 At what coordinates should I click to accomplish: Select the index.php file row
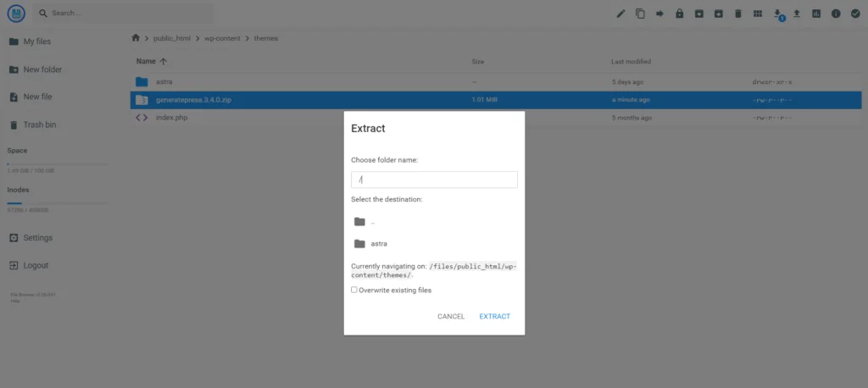tap(496, 118)
